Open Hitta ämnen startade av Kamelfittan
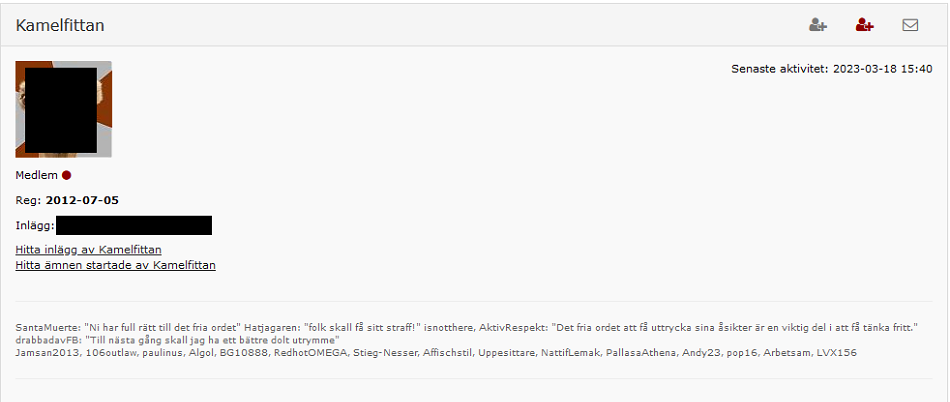This screenshot has width=950, height=402. click(x=116, y=265)
